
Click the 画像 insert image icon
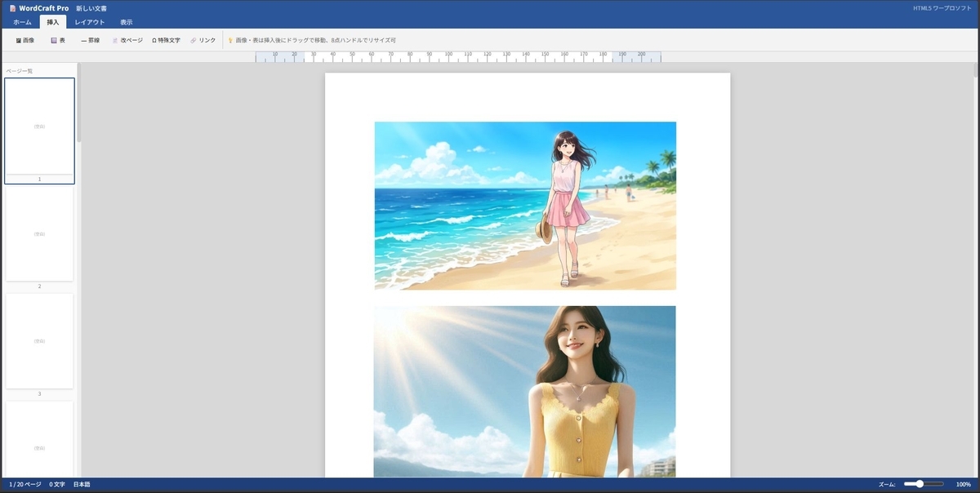pos(19,40)
